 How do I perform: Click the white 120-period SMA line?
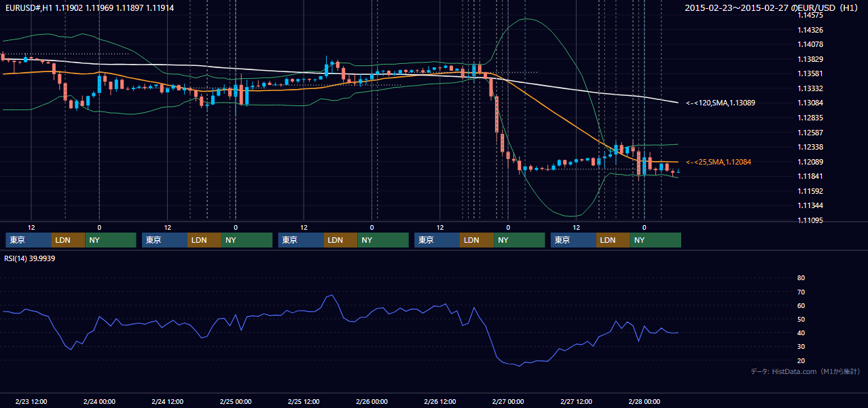(577, 89)
